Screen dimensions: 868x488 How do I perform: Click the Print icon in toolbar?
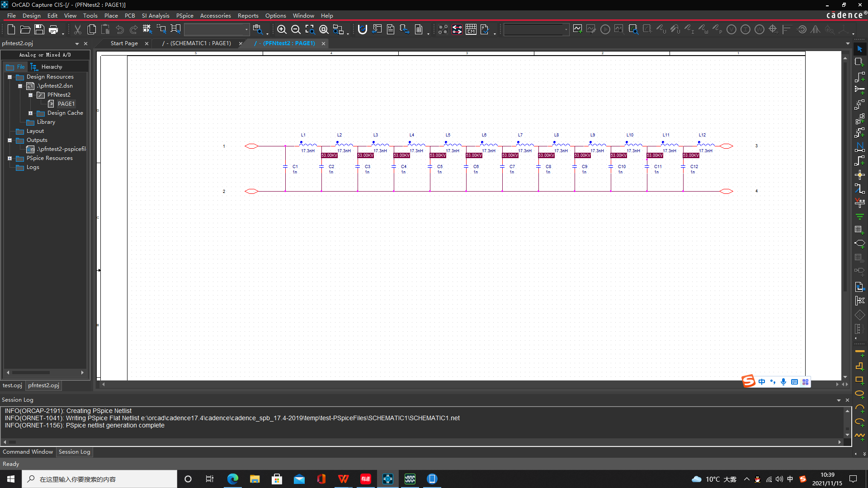click(x=53, y=30)
